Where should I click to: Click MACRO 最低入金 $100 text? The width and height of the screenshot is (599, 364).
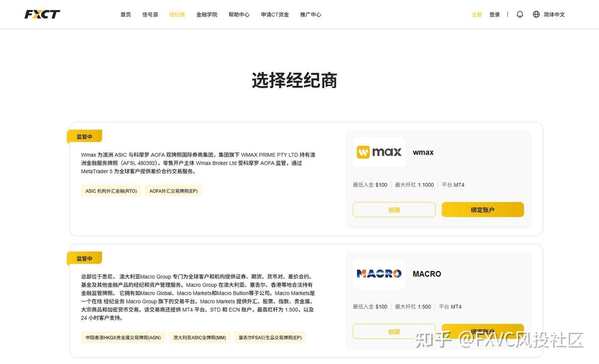[x=370, y=307]
